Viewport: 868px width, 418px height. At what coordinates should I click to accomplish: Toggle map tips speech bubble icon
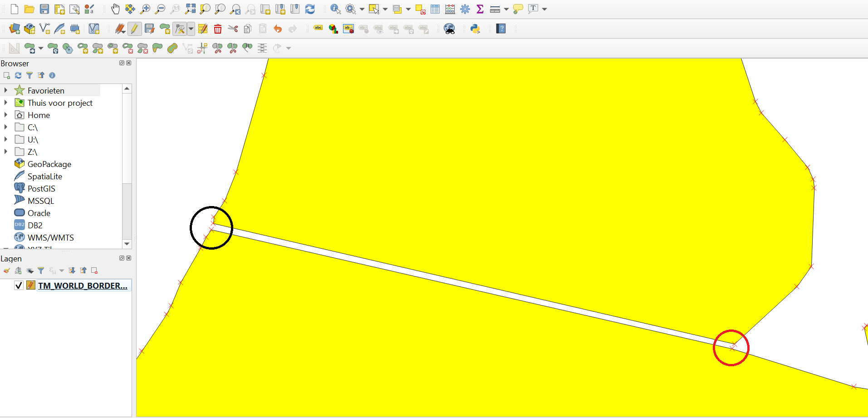[x=518, y=9]
